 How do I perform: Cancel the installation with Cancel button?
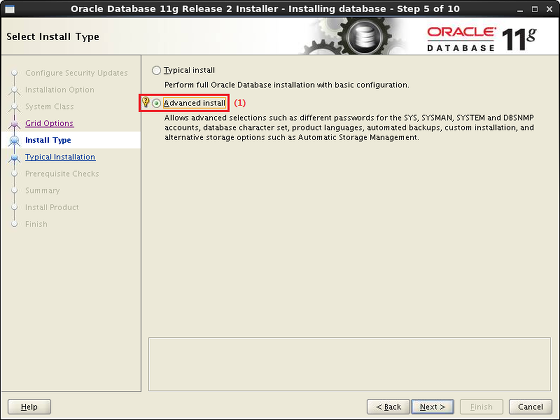(530, 407)
